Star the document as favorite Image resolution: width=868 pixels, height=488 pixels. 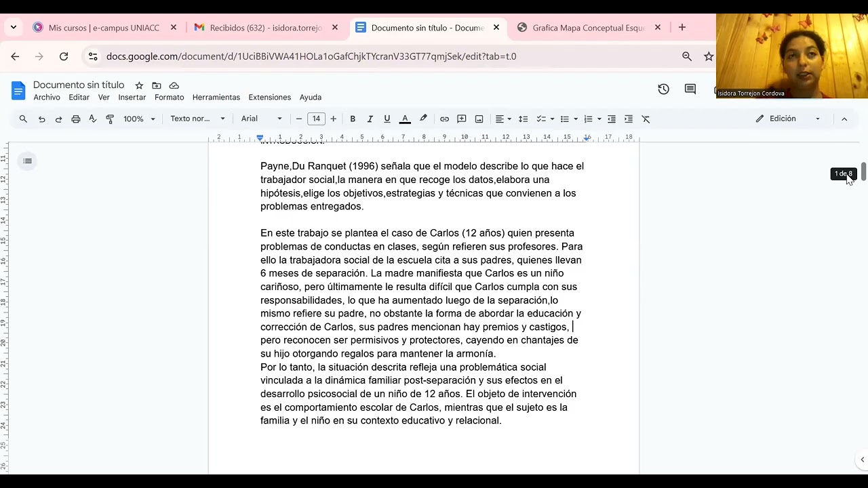coord(139,85)
